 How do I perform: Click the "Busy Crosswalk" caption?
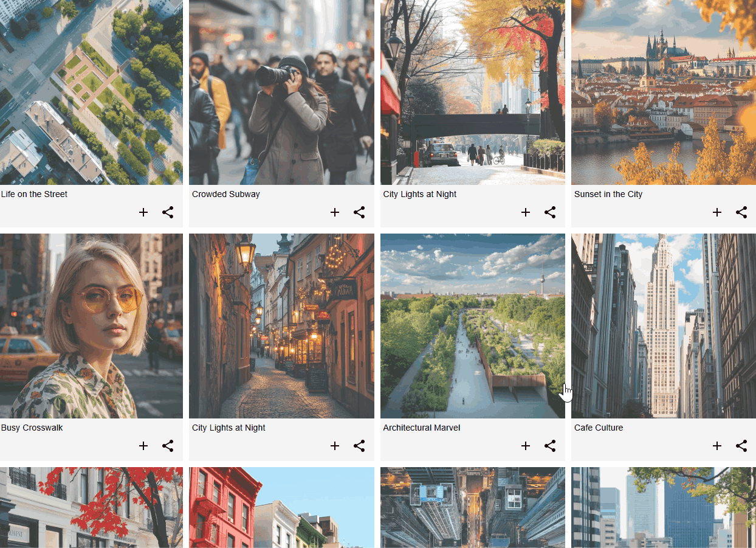32,428
